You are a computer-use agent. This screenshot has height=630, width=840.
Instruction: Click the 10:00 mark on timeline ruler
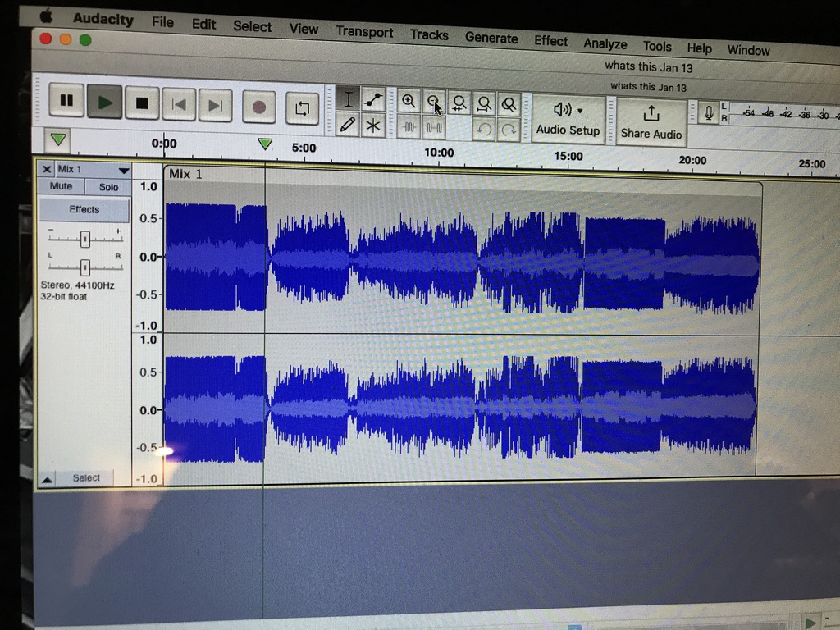coord(439,153)
